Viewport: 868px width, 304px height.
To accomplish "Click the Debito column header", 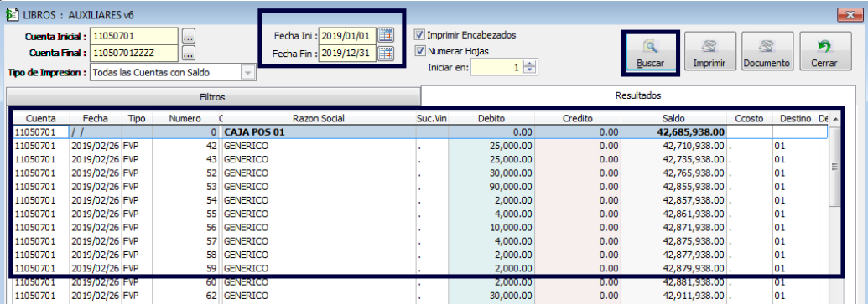I will pyautogui.click(x=491, y=118).
